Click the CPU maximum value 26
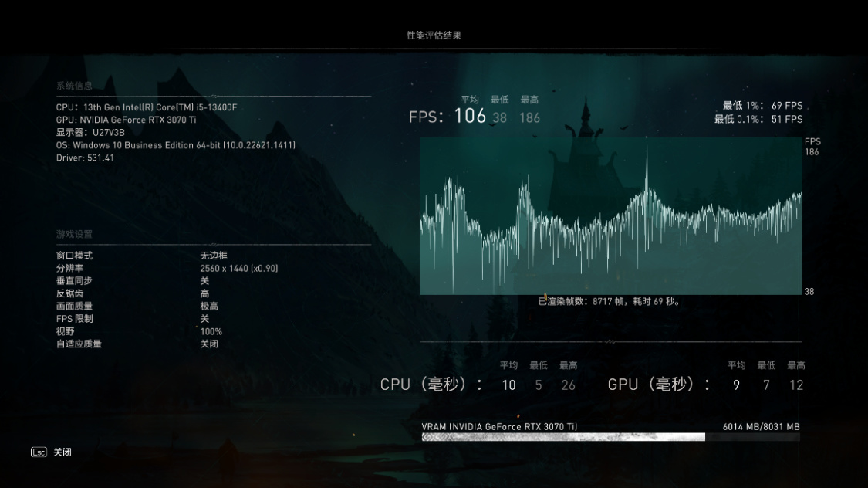Screen dimensions: 868x488 click(568, 385)
